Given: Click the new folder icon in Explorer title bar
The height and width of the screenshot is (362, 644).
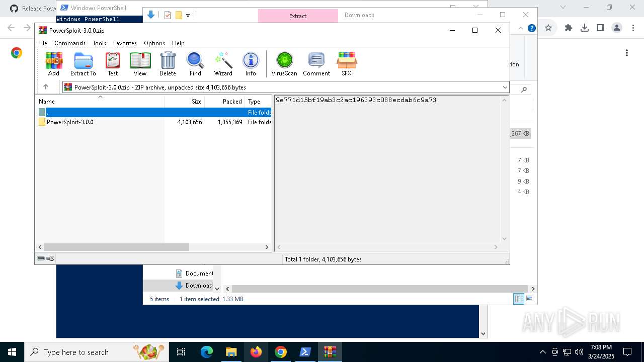Looking at the screenshot, I should 179,15.
